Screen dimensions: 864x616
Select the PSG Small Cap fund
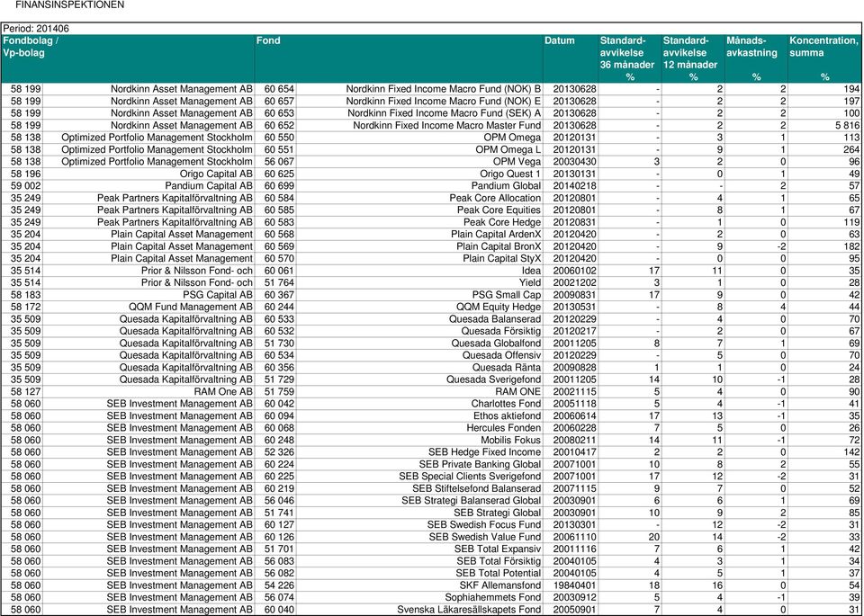[507, 295]
